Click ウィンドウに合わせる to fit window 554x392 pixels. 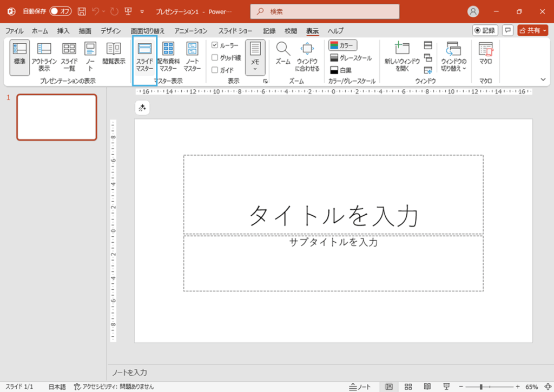[307, 56]
